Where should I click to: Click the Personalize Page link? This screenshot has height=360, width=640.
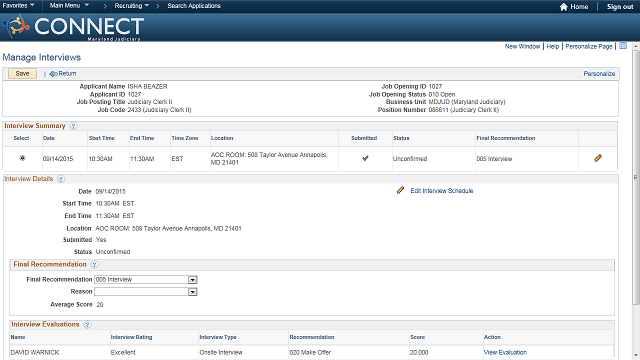click(589, 47)
